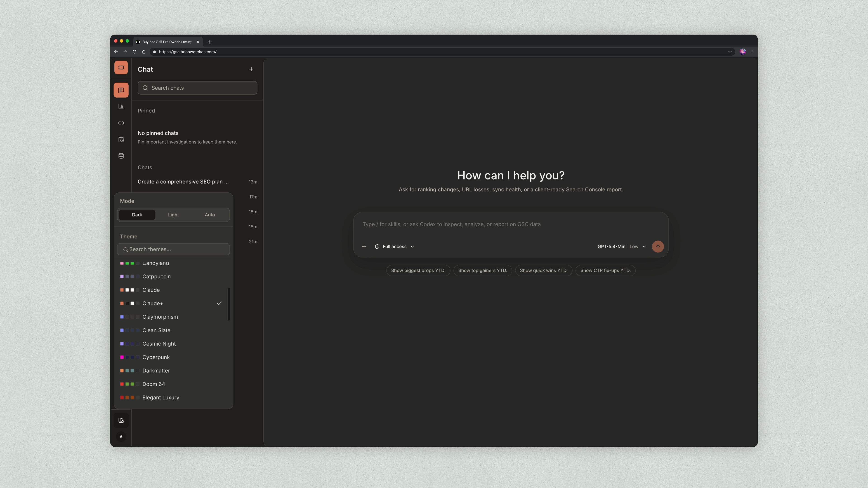Choose the Catppuccin theme
The image size is (868, 488).
click(x=173, y=277)
